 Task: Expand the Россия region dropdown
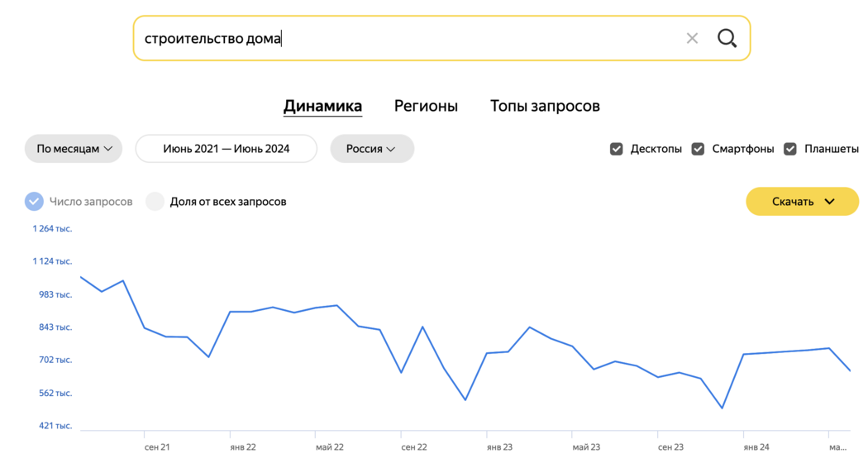pyautogui.click(x=372, y=149)
